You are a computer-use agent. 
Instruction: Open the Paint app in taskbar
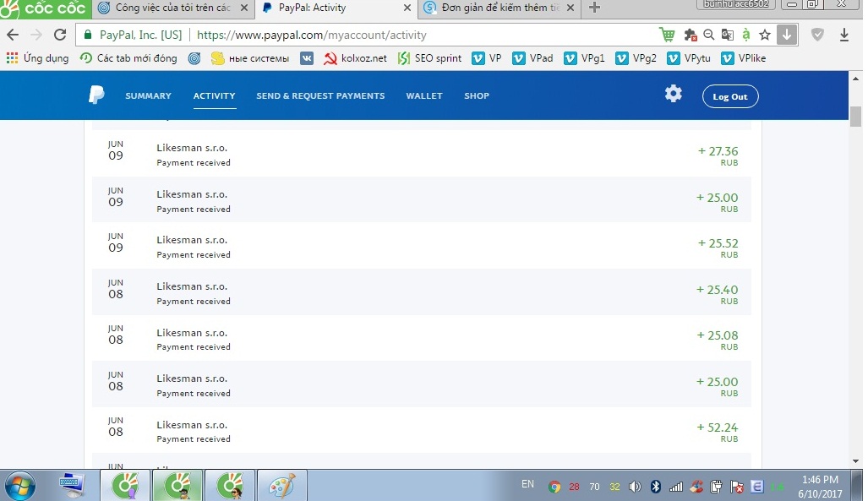pyautogui.click(x=282, y=486)
